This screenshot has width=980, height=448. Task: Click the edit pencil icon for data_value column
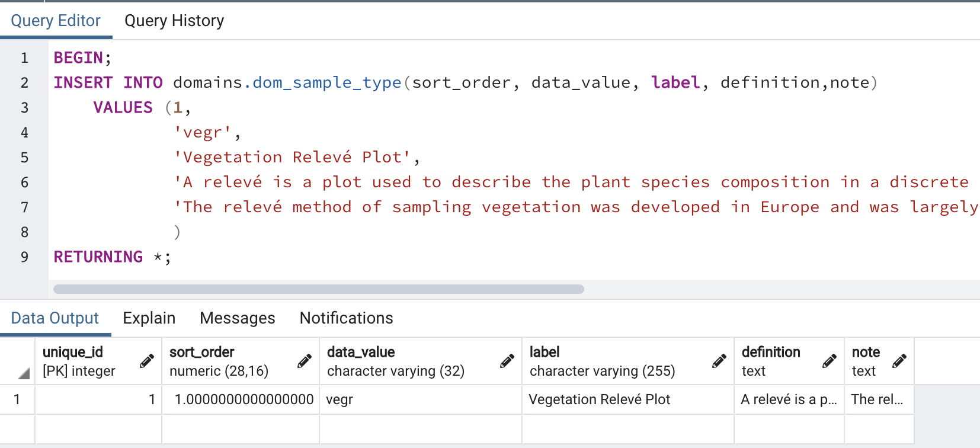click(x=507, y=361)
